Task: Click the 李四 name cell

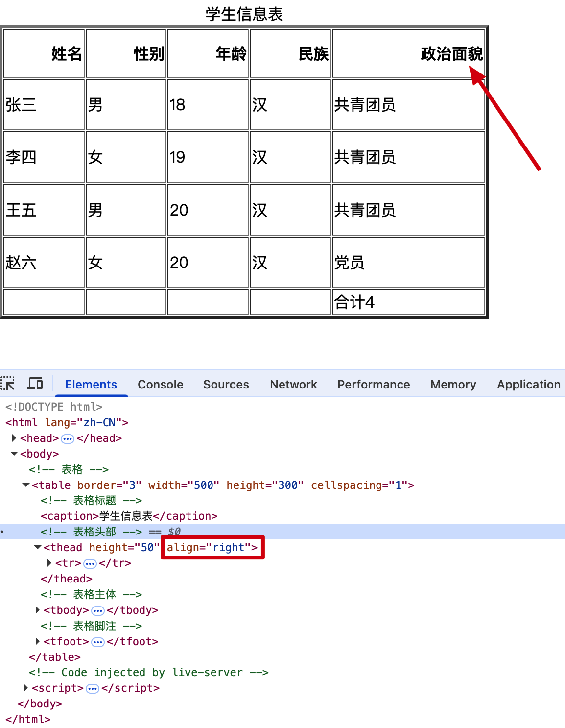Action: tap(44, 157)
